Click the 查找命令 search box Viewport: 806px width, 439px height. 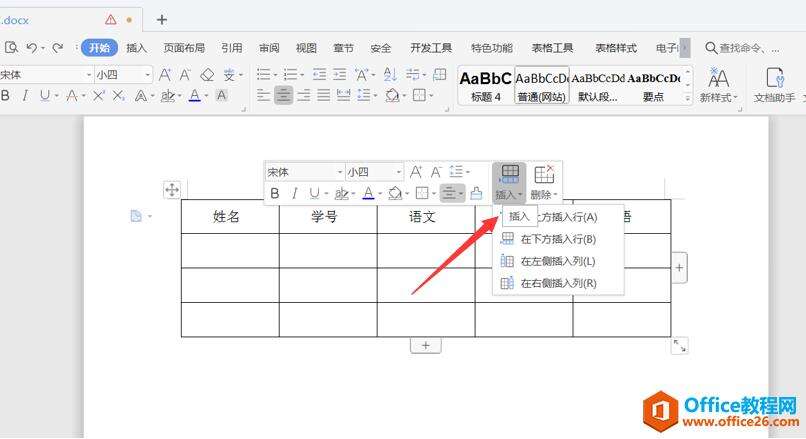(x=742, y=48)
